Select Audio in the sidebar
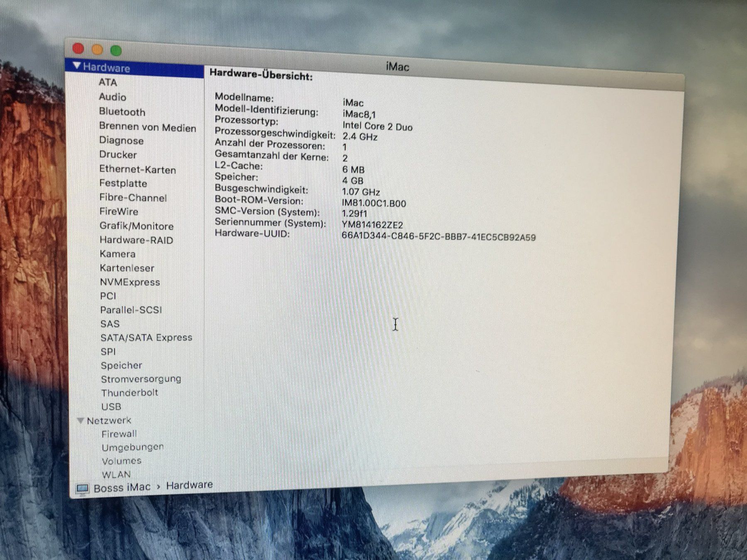The image size is (747, 560). pos(112,97)
